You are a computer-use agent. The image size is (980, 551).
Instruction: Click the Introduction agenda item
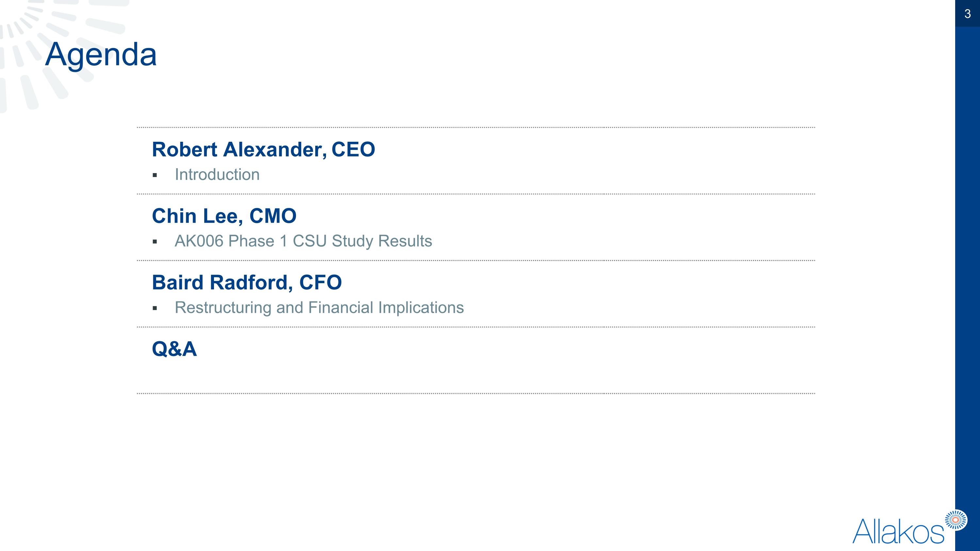point(217,174)
